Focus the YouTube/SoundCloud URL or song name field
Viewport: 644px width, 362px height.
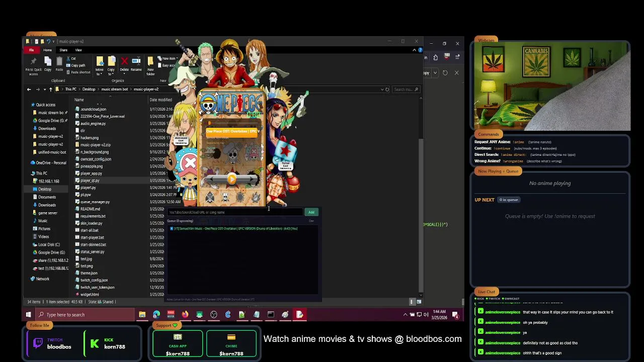pyautogui.click(x=235, y=212)
